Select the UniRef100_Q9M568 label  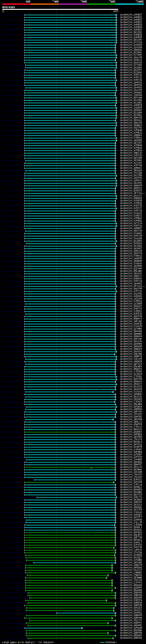(131, 409)
